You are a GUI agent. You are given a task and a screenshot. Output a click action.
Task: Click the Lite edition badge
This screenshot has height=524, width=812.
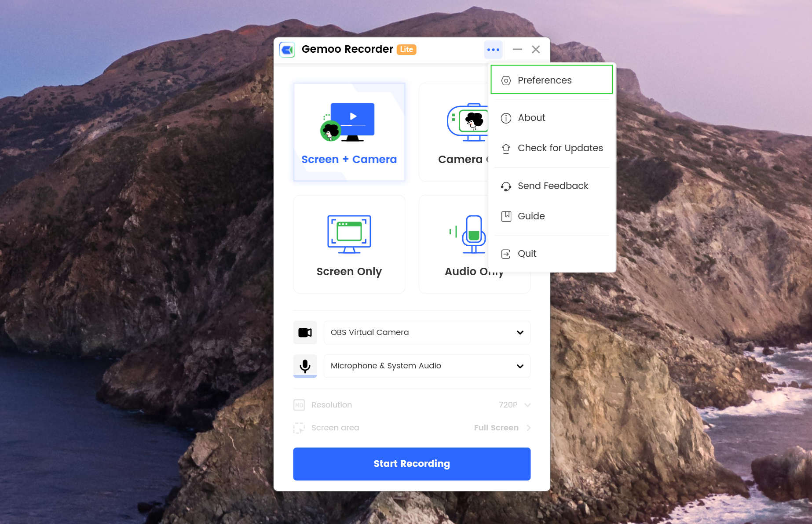(x=406, y=50)
